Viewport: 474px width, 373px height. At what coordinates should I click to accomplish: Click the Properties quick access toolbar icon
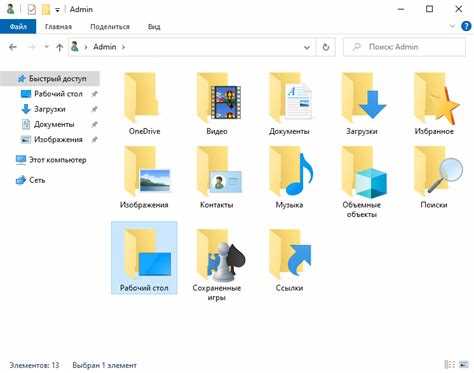[x=32, y=9]
